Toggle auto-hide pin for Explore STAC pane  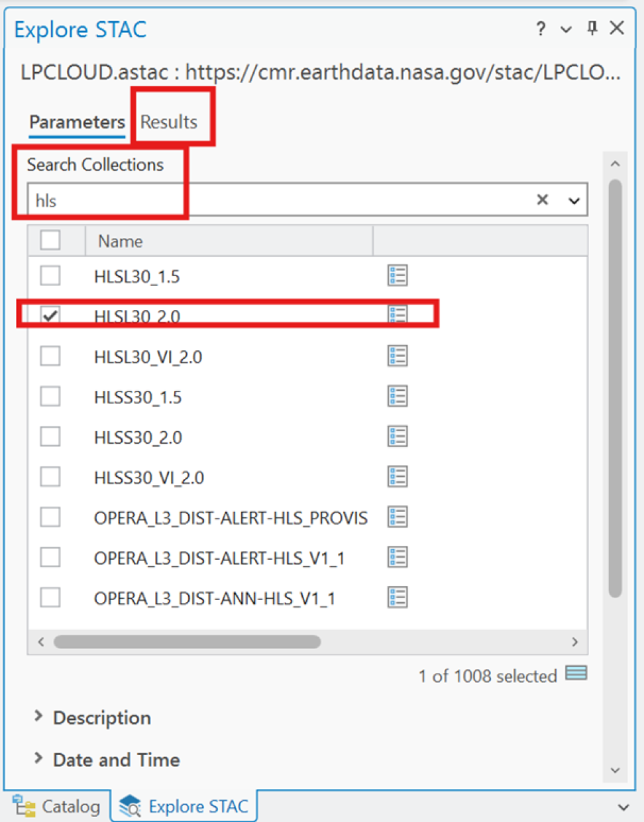point(592,28)
